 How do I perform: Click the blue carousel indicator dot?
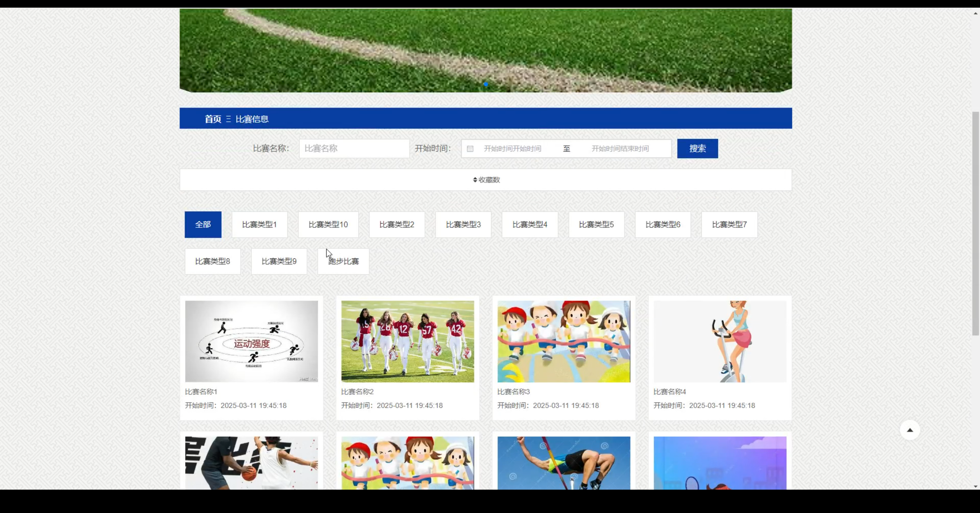point(485,84)
